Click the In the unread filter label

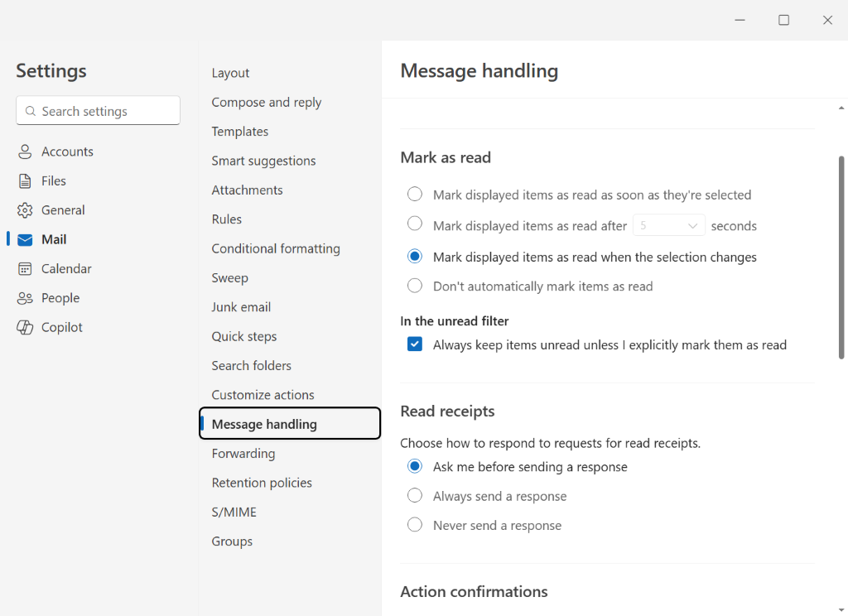[x=455, y=321]
